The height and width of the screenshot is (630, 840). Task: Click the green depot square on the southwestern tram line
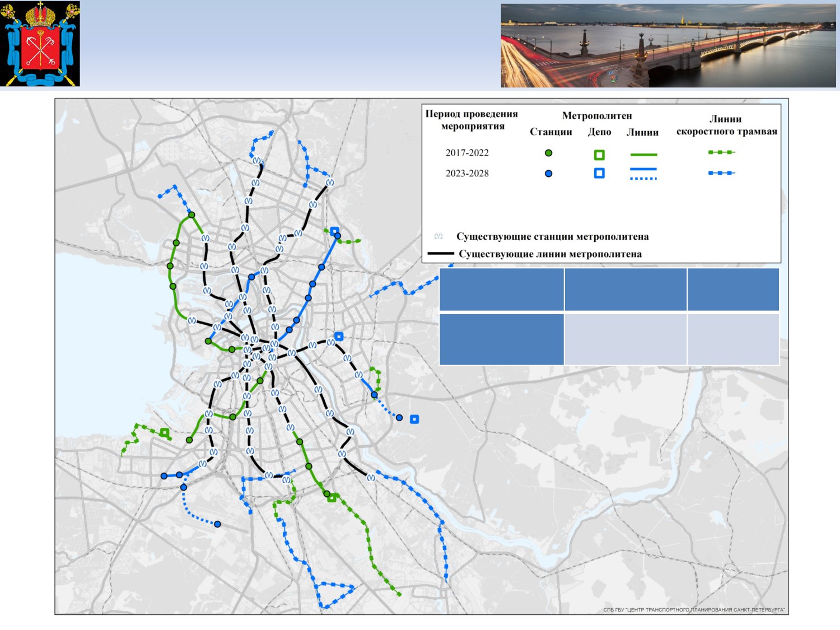point(164,432)
